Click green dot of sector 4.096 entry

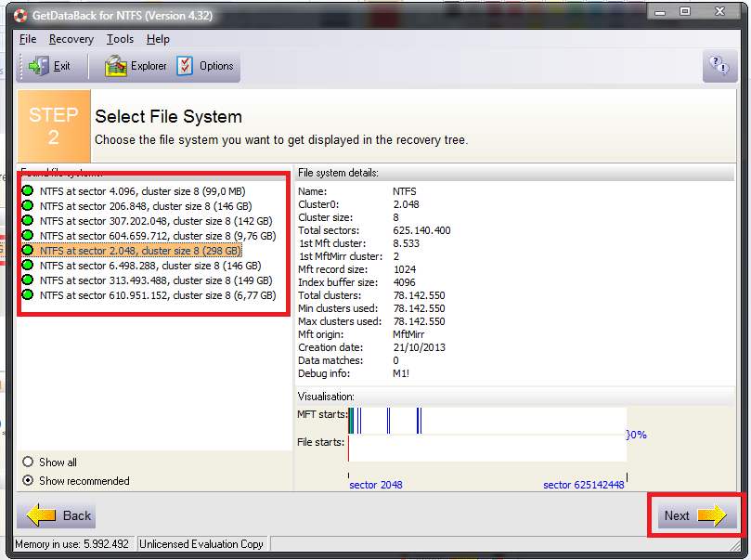[28, 190]
